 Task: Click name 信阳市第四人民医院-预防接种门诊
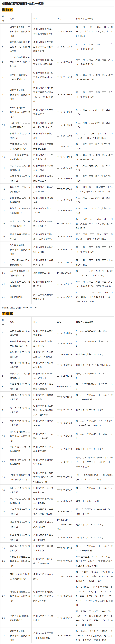pyautogui.click(x=20, y=577)
